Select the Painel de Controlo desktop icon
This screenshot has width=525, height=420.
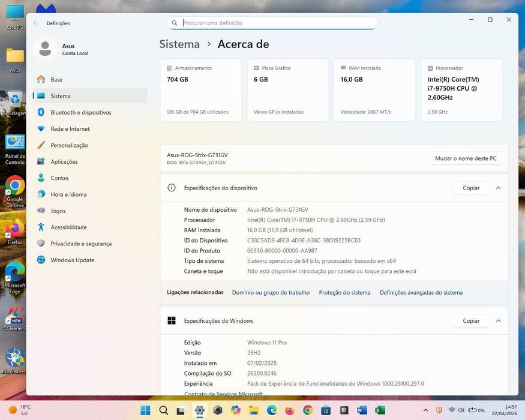(x=15, y=150)
